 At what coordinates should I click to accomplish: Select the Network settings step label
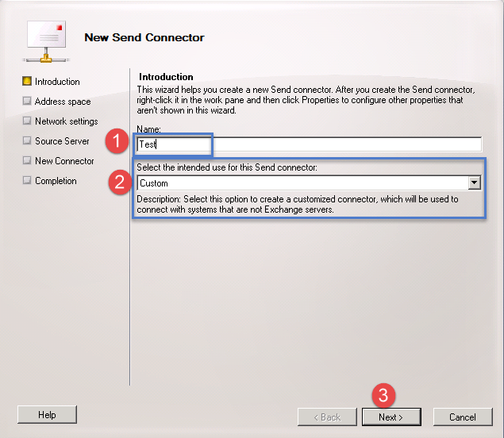pos(66,121)
